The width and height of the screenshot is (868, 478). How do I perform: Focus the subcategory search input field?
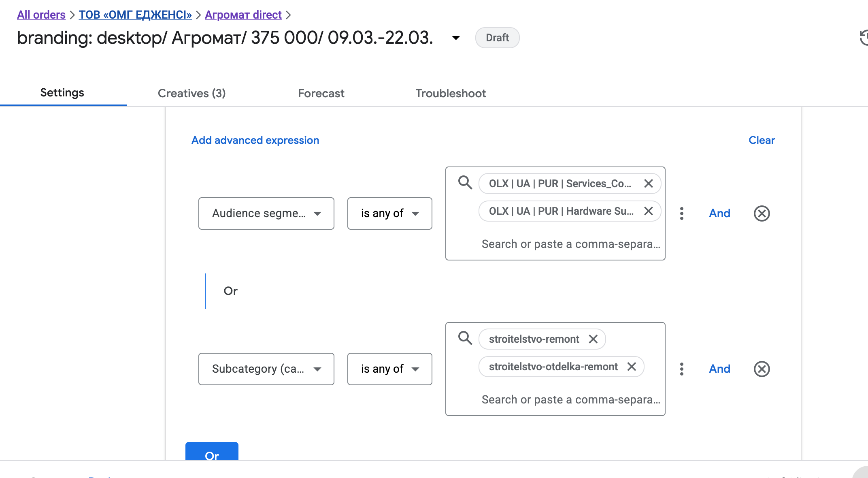click(x=570, y=400)
